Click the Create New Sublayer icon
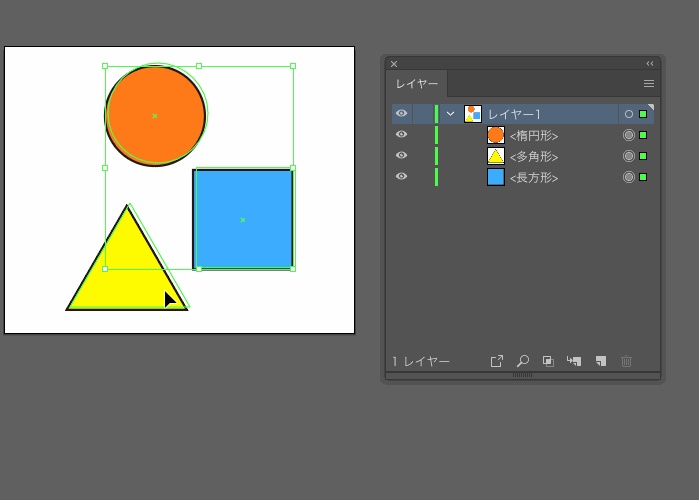Screen dimensions: 699x500 click(574, 361)
